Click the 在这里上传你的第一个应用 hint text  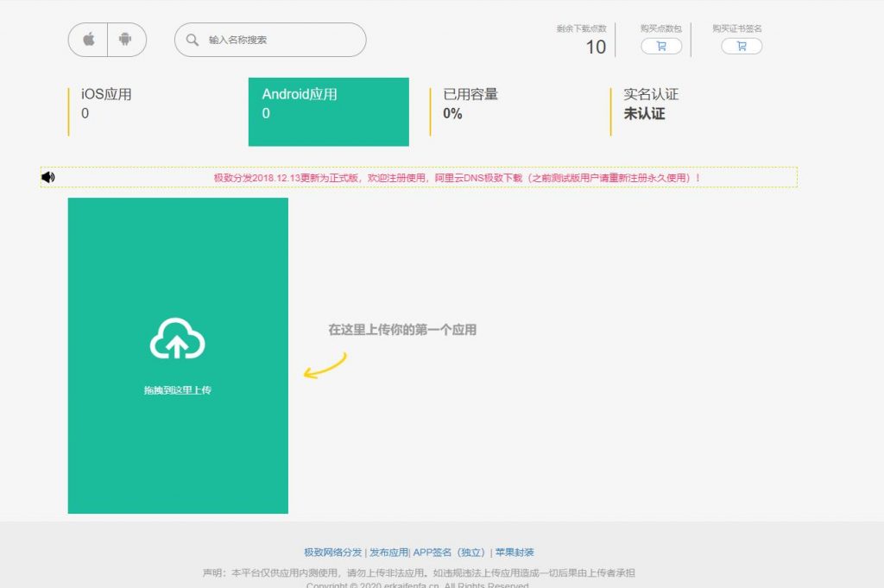pyautogui.click(x=402, y=330)
